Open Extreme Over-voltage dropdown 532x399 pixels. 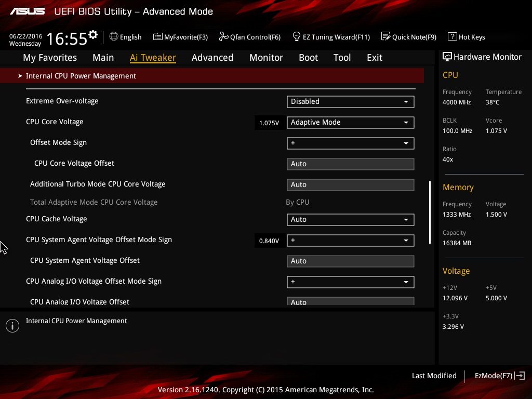(351, 101)
